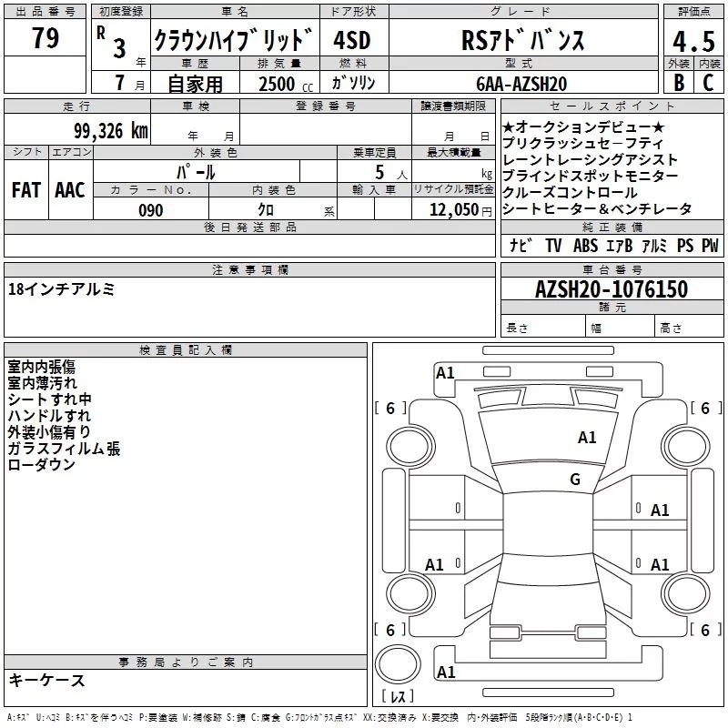Select the note 18インチアルミ

pyautogui.click(x=61, y=289)
